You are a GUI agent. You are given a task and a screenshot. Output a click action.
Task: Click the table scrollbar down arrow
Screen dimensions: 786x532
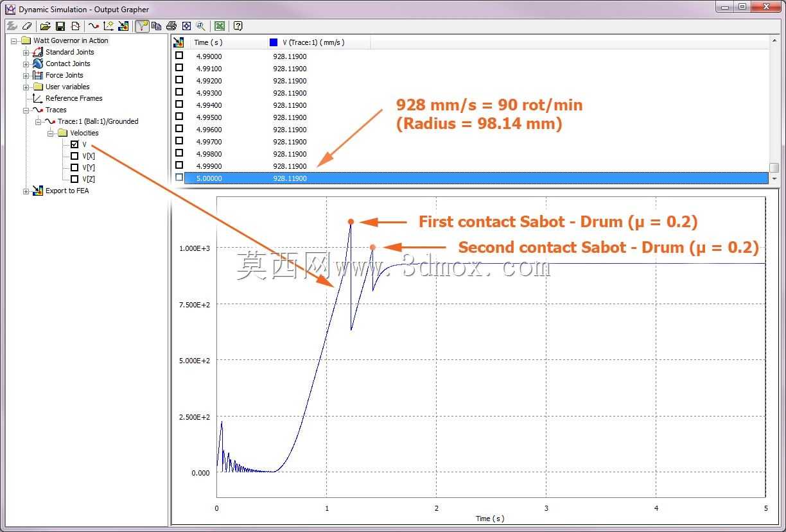tap(774, 178)
